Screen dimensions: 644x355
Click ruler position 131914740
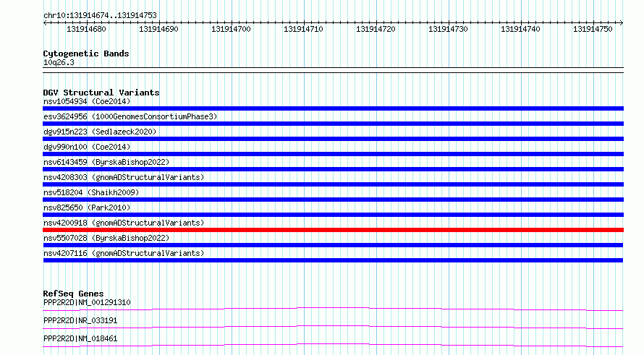click(520, 29)
